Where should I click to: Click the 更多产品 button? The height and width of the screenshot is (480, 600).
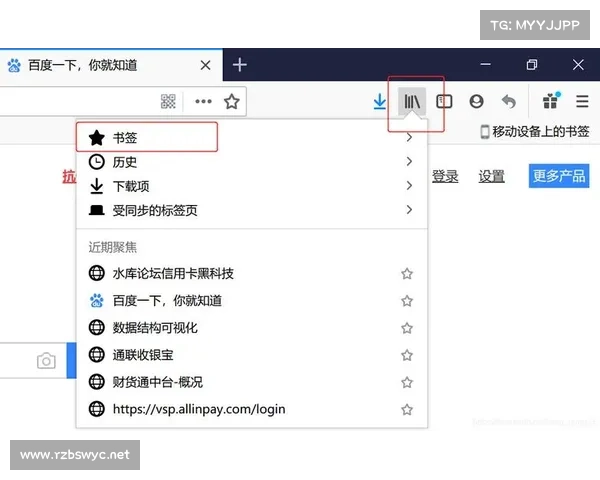coord(559,176)
